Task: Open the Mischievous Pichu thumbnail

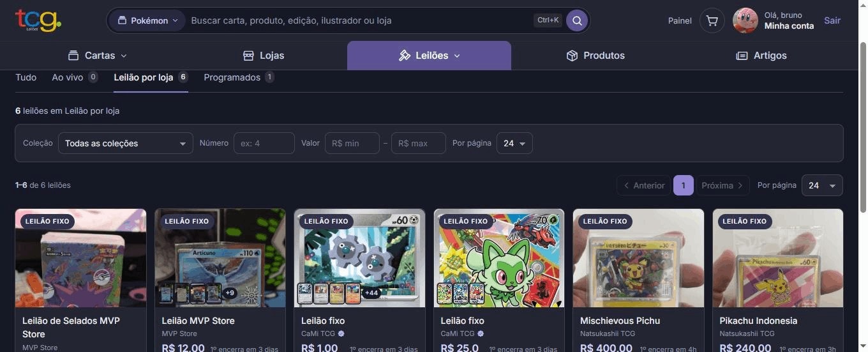Action: (639, 258)
